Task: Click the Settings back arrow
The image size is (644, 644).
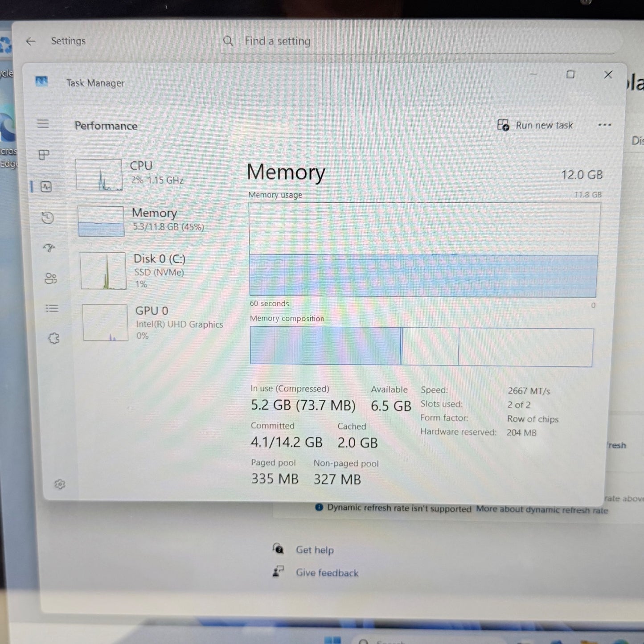Action: tap(30, 41)
